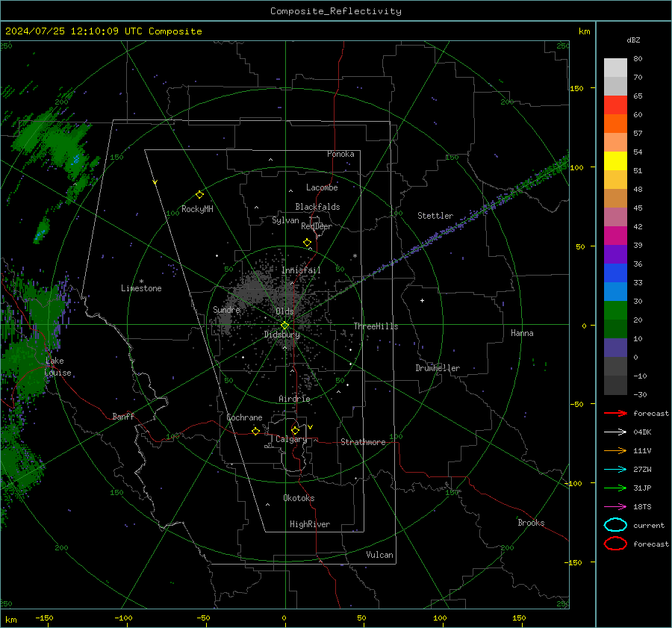Click the yellow diamond marker below Cochrane
The width and height of the screenshot is (672, 628).
(256, 431)
